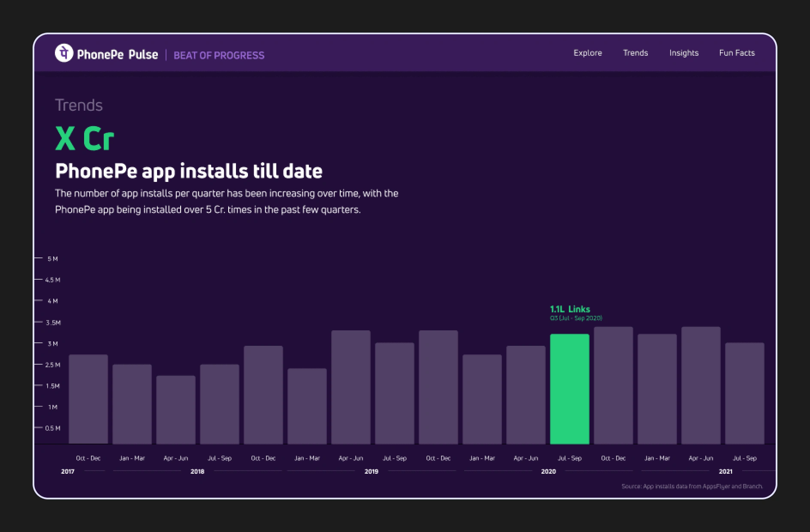Choose the Jul - Sep 2021 bar
This screenshot has width=810, height=532.
click(x=745, y=393)
